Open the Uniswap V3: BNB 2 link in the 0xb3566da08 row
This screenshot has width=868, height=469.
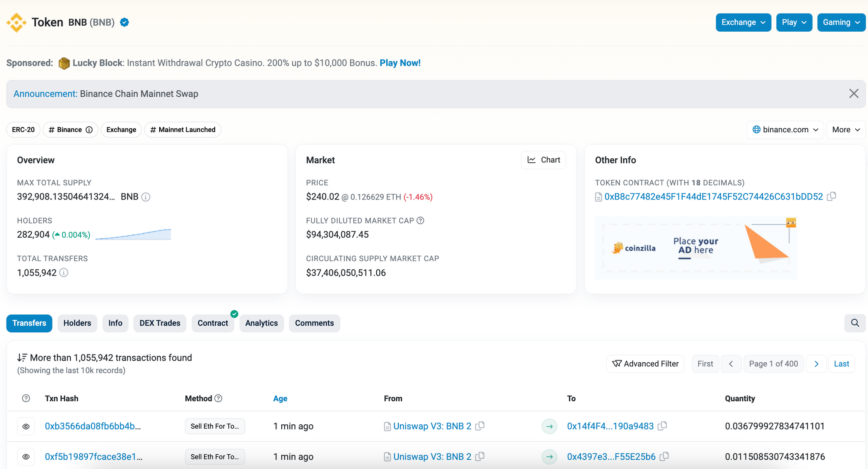click(432, 426)
